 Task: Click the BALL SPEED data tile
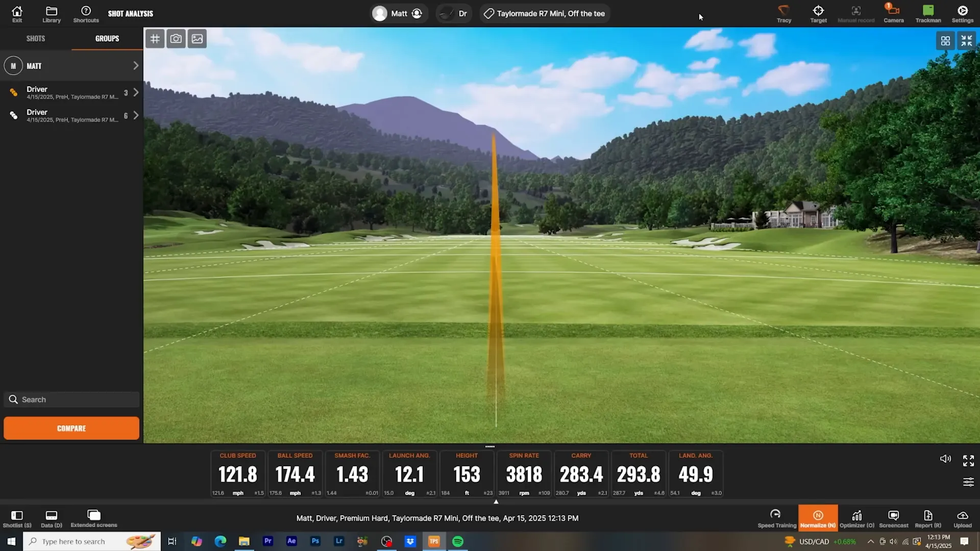point(295,474)
